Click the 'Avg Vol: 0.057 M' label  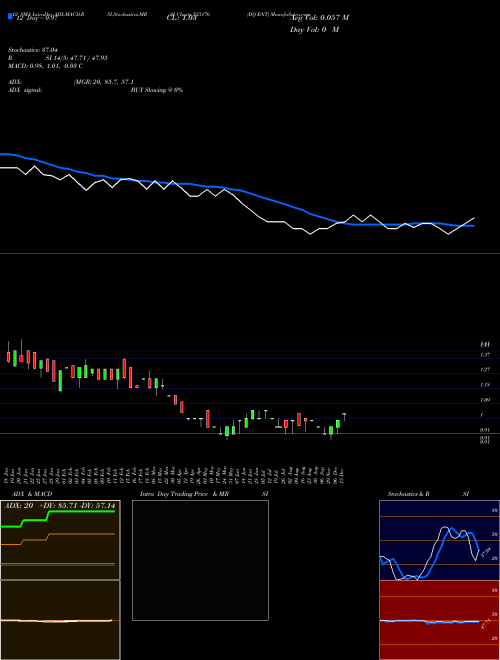(x=319, y=18)
